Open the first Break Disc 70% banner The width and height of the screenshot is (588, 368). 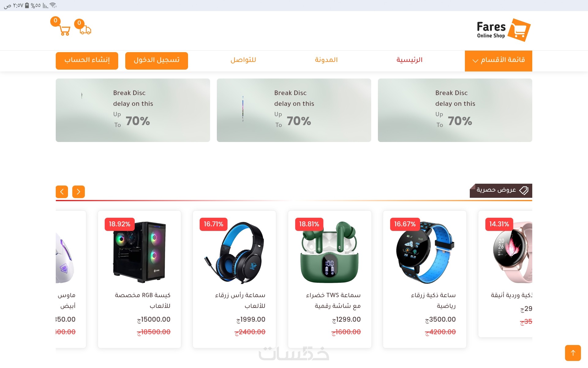[x=133, y=110]
